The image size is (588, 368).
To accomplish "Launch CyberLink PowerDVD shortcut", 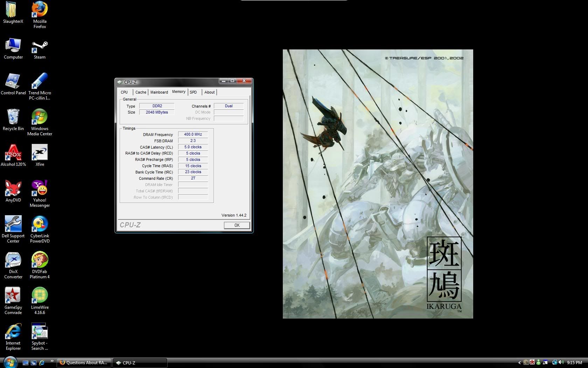I will pos(40,230).
